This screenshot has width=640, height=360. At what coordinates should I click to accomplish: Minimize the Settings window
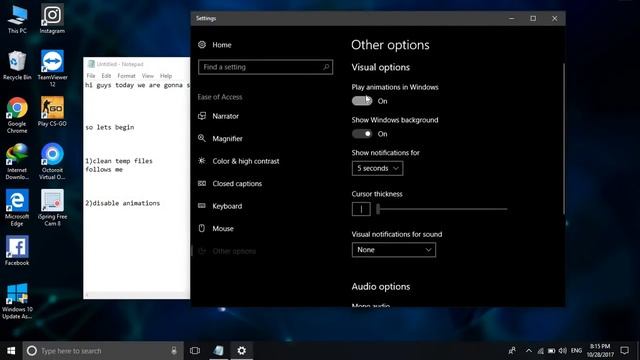pyautogui.click(x=512, y=18)
